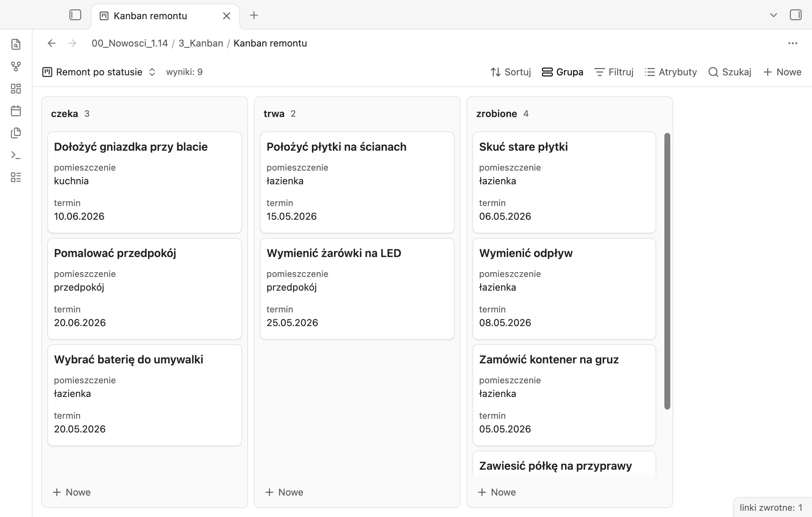
Task: Click the zrobione column scrollbar
Action: pos(667,271)
